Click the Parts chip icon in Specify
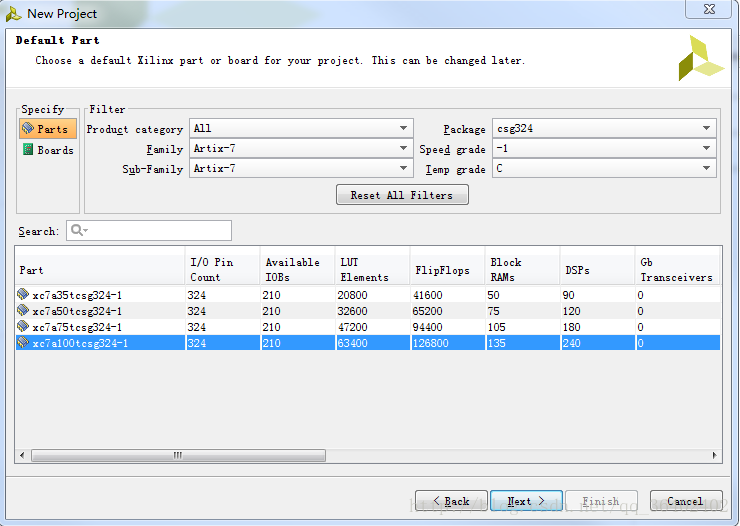 28,128
